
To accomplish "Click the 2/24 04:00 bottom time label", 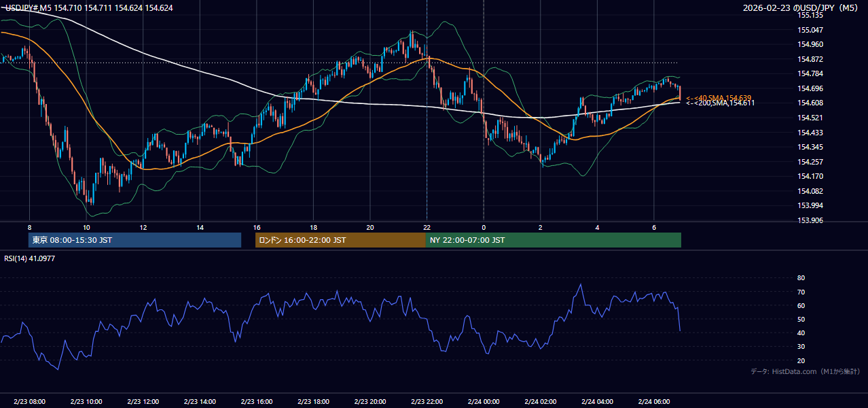I will click(x=597, y=402).
